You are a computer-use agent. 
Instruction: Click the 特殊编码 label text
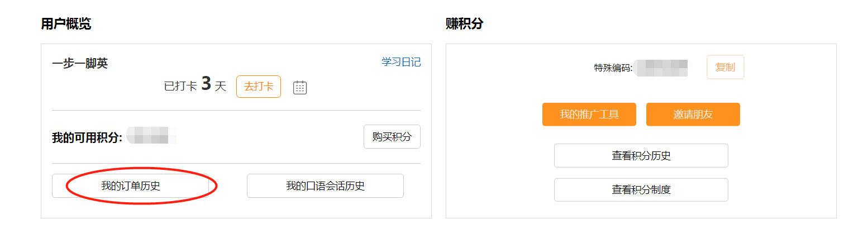[x=613, y=68]
